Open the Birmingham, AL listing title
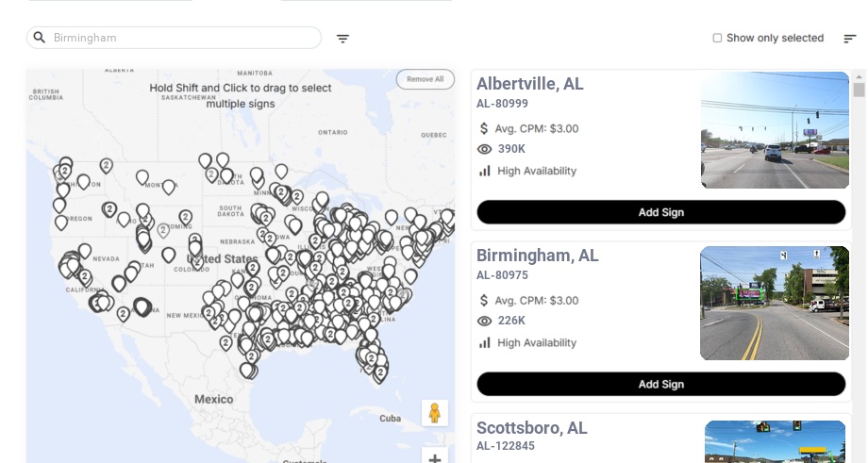Screen dimensions: 868x463 pyautogui.click(x=538, y=256)
